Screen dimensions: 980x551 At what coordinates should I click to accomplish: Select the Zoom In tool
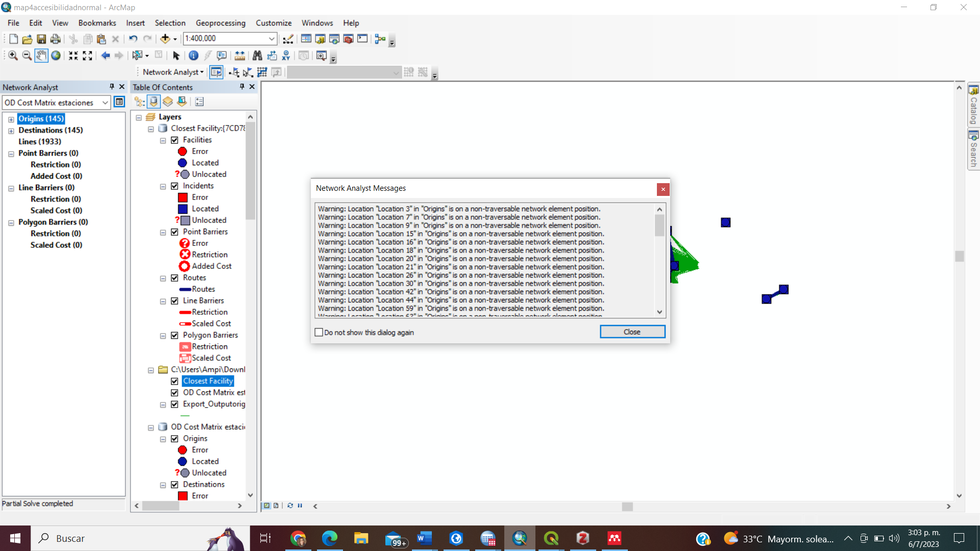click(x=12, y=56)
